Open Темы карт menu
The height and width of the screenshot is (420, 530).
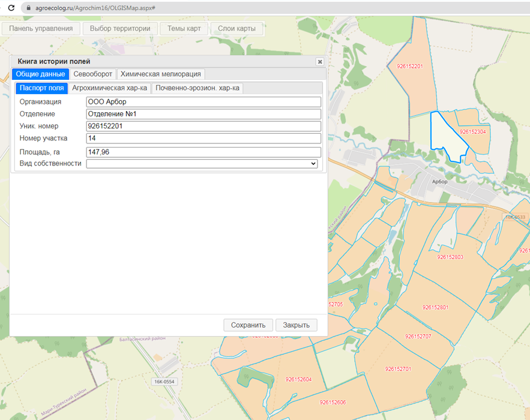point(184,28)
